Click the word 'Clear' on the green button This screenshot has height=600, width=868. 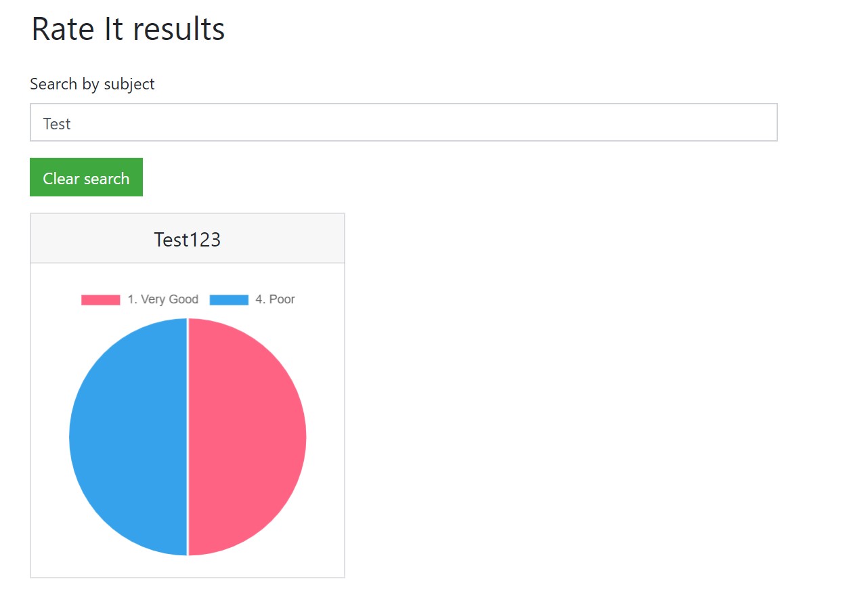click(62, 178)
